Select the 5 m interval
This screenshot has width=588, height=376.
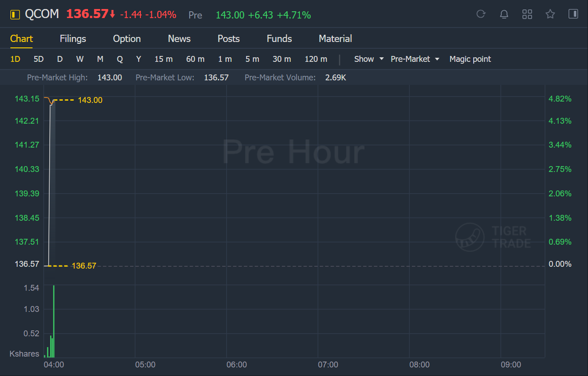tap(252, 59)
